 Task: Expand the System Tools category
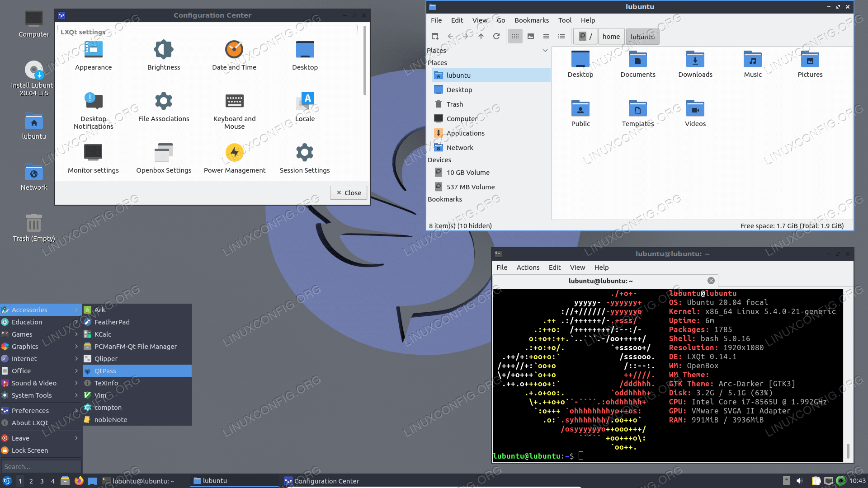(41, 395)
